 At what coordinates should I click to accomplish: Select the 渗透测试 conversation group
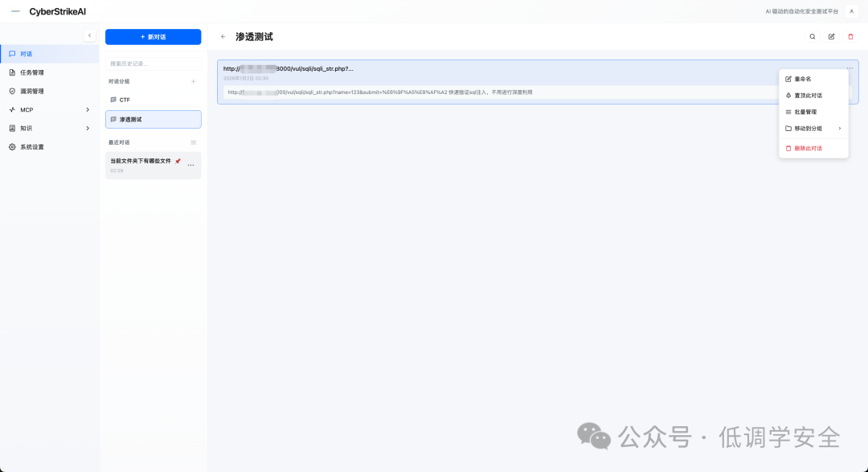pos(154,119)
